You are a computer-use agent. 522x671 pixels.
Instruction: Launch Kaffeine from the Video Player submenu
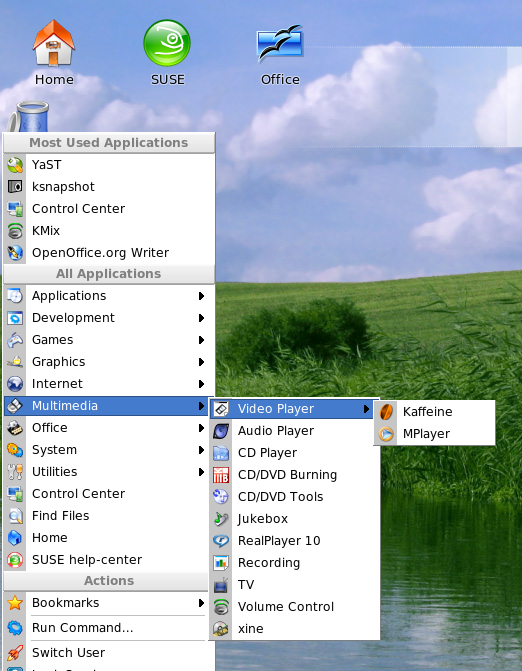[435, 412]
